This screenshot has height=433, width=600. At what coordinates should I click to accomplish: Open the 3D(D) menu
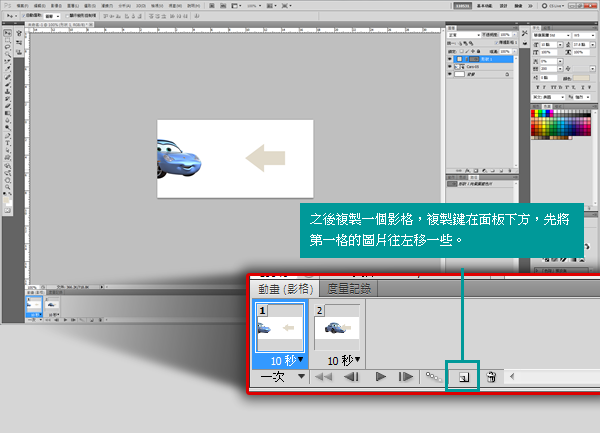click(x=141, y=6)
